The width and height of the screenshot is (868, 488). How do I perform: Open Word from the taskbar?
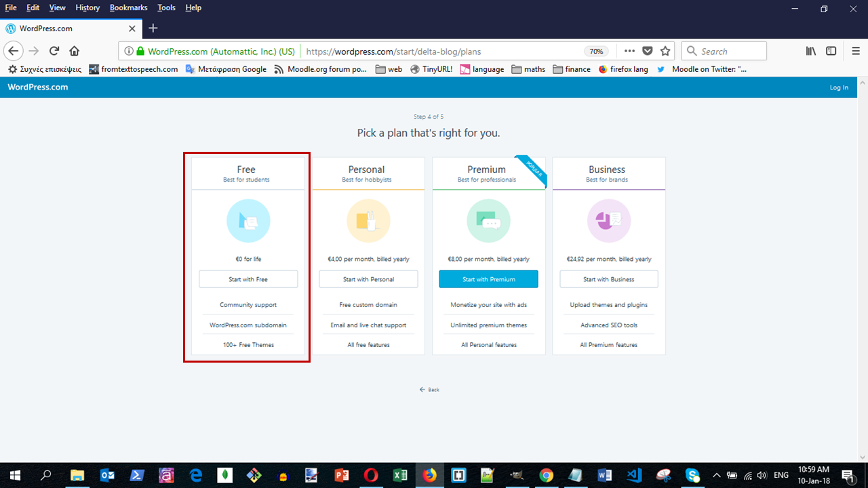[605, 475]
